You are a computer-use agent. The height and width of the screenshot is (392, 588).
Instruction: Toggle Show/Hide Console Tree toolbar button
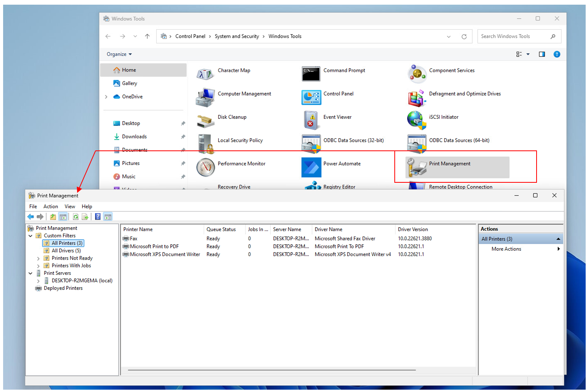63,217
